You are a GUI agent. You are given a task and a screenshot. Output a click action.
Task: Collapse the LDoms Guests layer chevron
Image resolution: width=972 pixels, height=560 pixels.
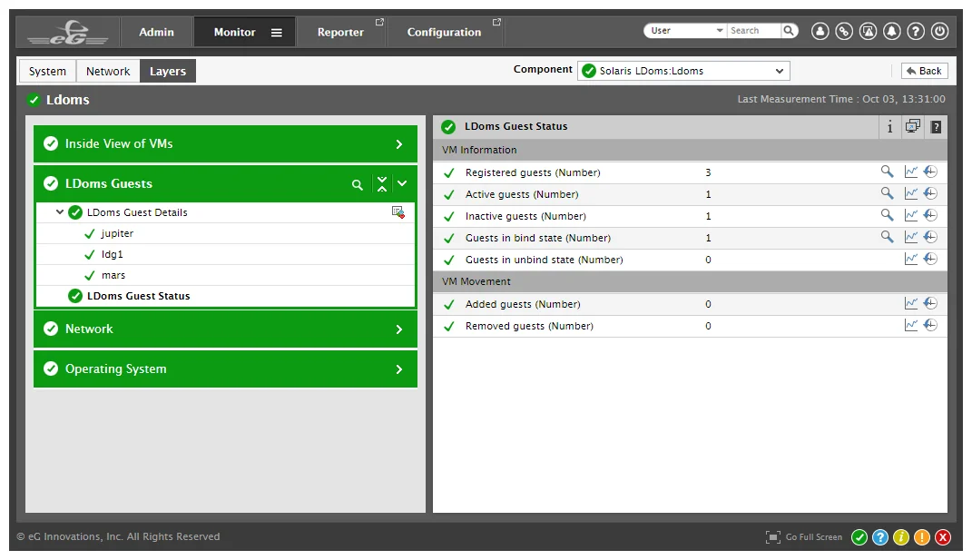click(402, 183)
